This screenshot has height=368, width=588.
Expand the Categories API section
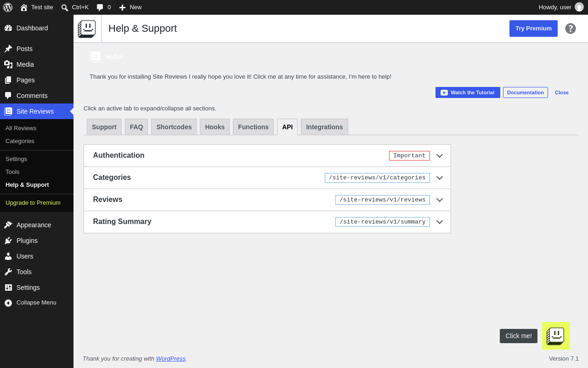click(267, 178)
